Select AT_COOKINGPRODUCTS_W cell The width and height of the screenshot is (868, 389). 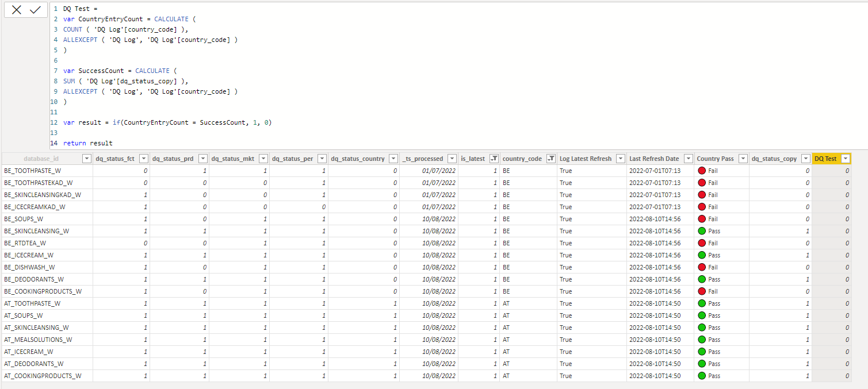[47, 376]
